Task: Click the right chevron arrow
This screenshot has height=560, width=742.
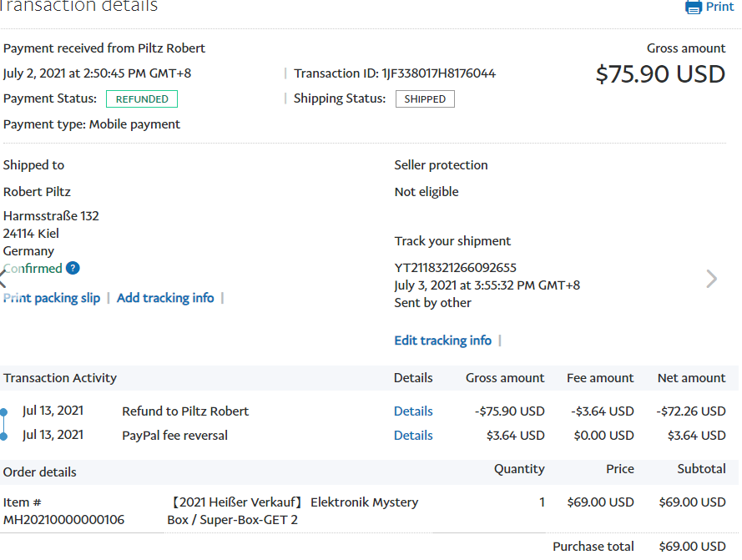Action: (711, 279)
